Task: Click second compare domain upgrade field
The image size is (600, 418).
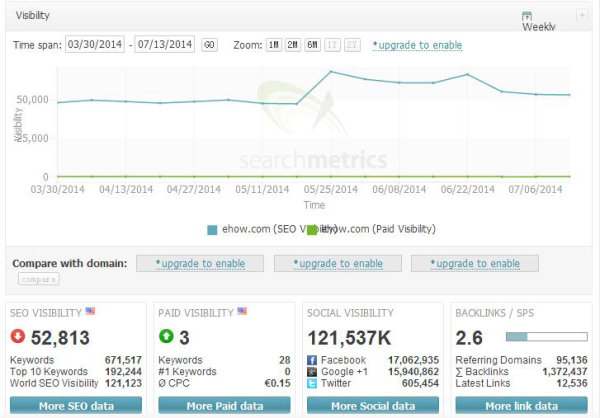Action: click(336, 263)
